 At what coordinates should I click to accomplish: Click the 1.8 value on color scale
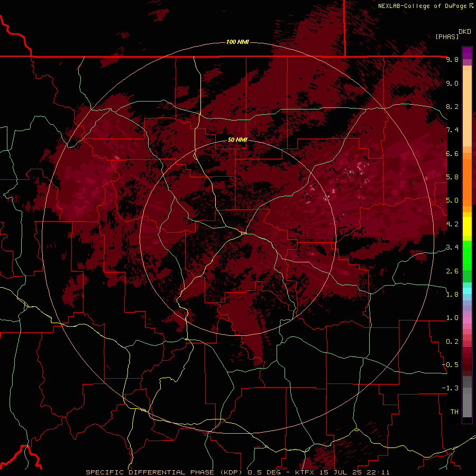click(x=452, y=295)
